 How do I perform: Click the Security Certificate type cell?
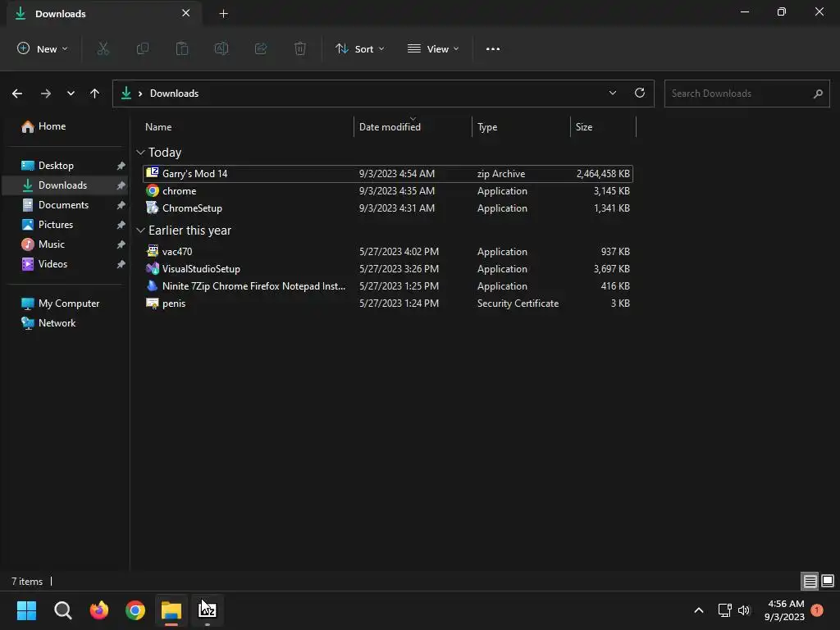(x=518, y=304)
